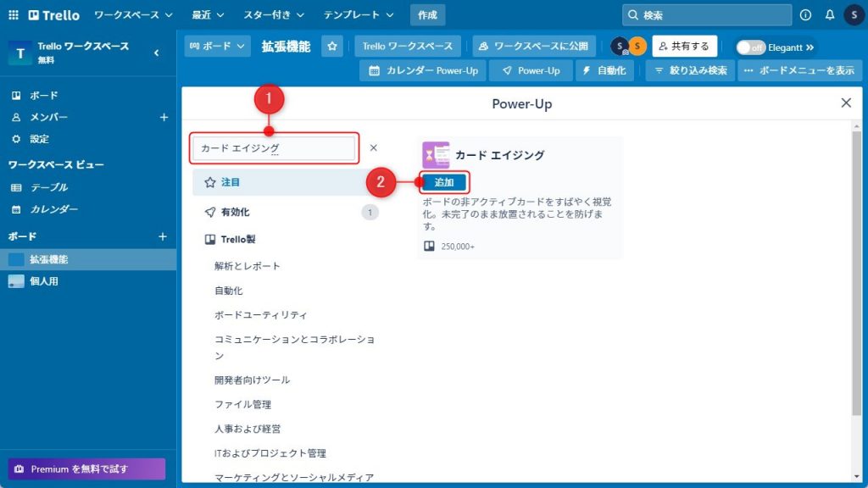Open 絞り込み検索 filter
The image size is (868, 488).
pos(690,71)
